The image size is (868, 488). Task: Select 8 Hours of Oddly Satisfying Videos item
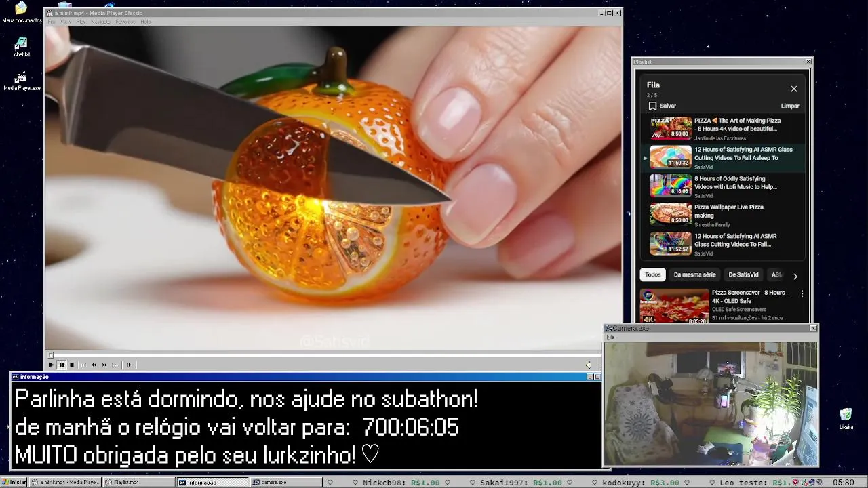722,186
